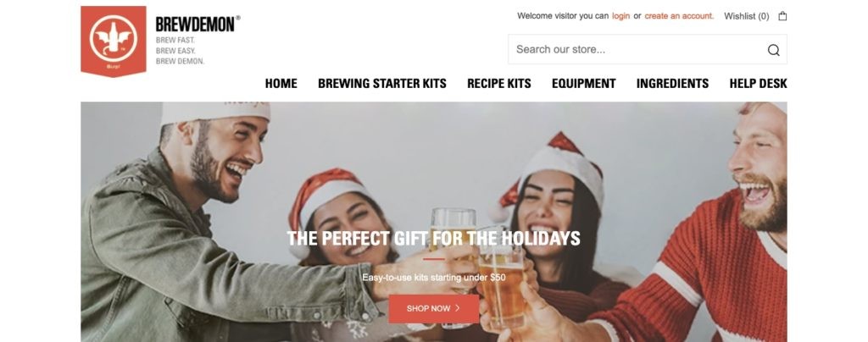The width and height of the screenshot is (868, 342).
Task: View the Wishlist (0) page
Action: [x=746, y=16]
